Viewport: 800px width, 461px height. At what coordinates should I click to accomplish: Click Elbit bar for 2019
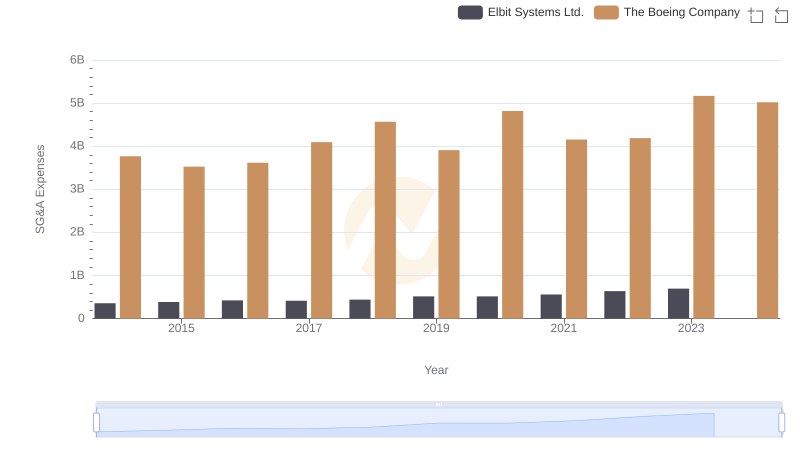point(423,308)
